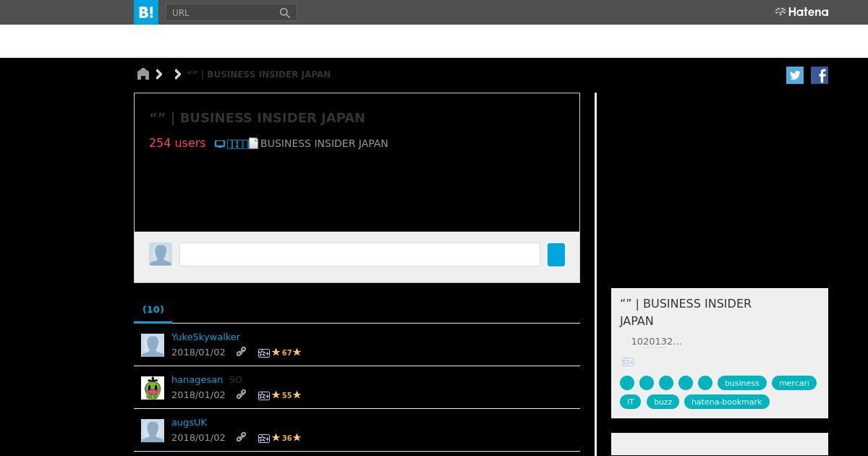The image size is (868, 456).
Task: Focus the URL search box
Action: pyautogui.click(x=222, y=12)
